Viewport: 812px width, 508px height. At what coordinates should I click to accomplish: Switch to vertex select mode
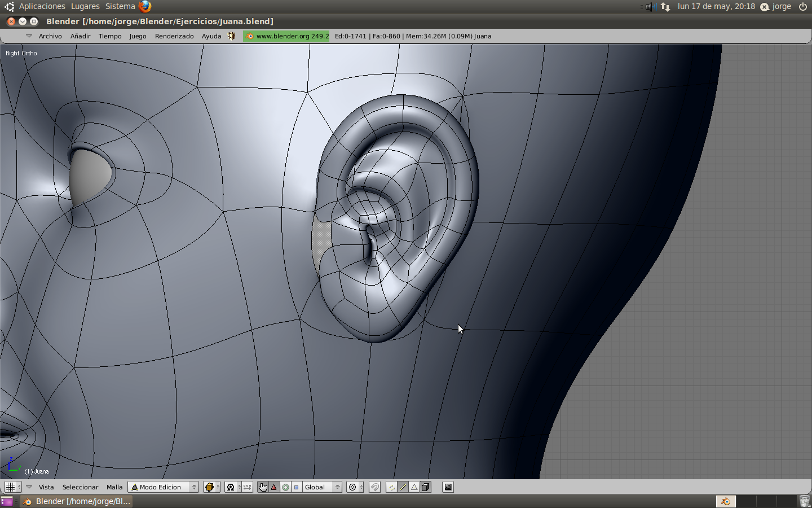[391, 487]
